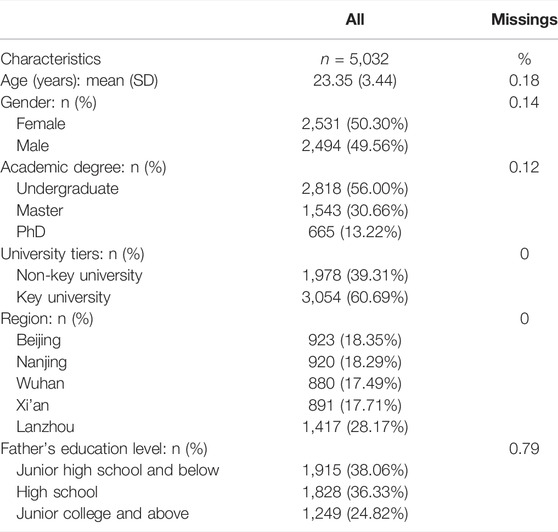This screenshot has width=558, height=532.
Task: Click the Female count 2,531 (50.30%)
Action: (355, 124)
